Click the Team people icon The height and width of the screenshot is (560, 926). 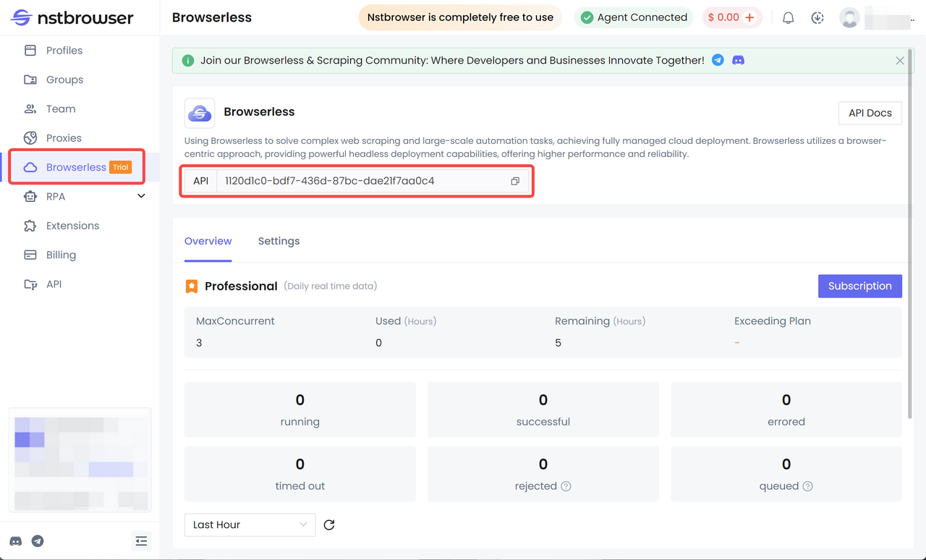coord(30,109)
